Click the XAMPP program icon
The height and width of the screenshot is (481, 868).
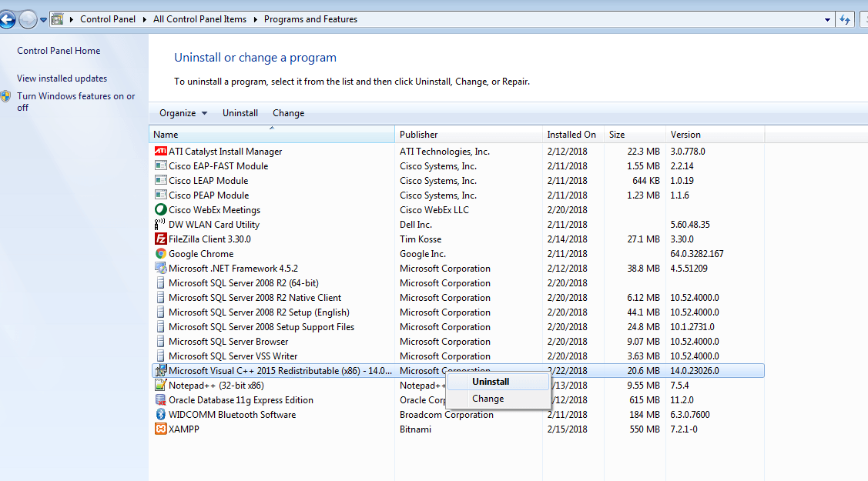click(160, 429)
